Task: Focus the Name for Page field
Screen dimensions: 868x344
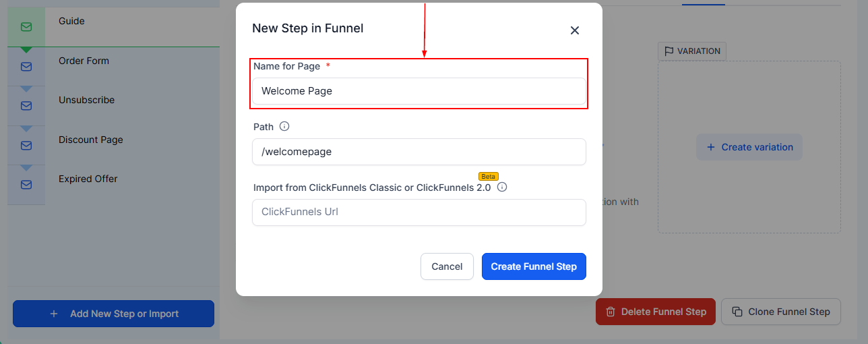Action: (x=419, y=91)
